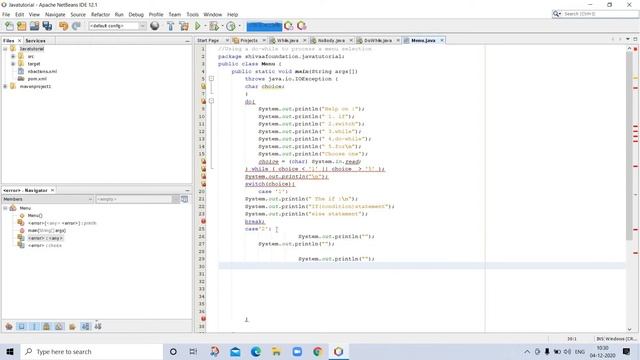Click the blue memory usage bar
The image size is (640, 360).
click(264, 27)
